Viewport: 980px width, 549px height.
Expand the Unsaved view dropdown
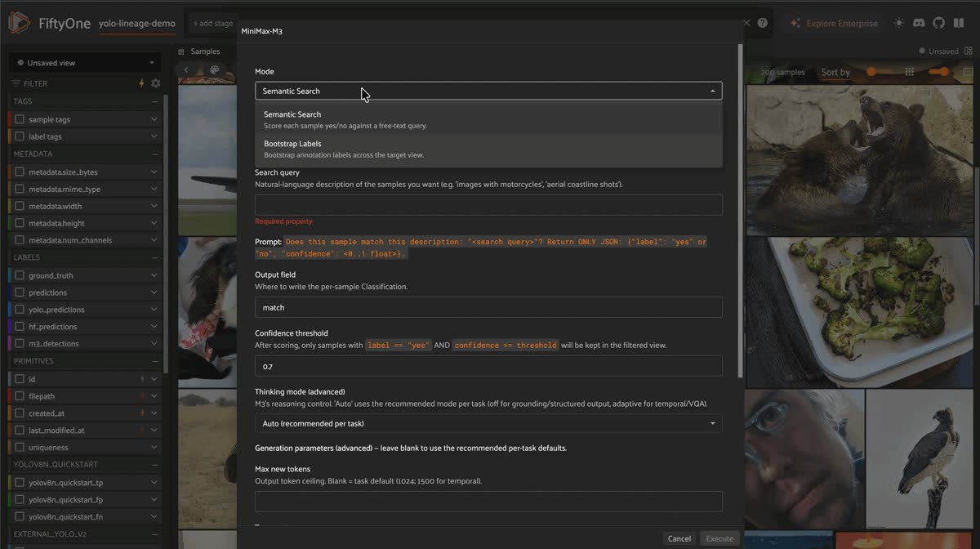pyautogui.click(x=86, y=62)
